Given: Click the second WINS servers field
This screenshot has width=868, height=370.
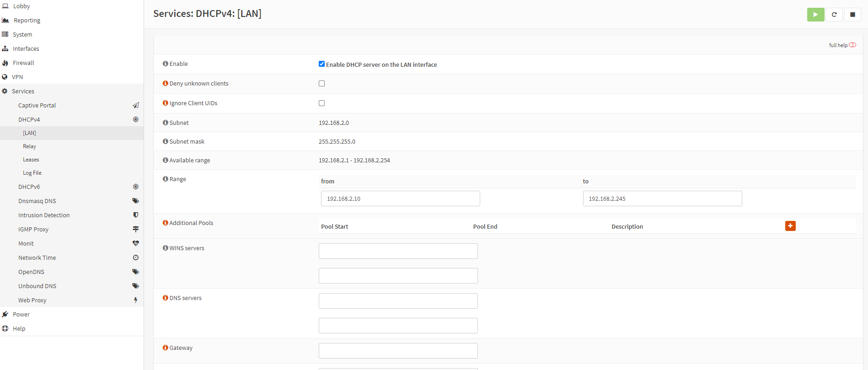Looking at the screenshot, I should coord(398,276).
